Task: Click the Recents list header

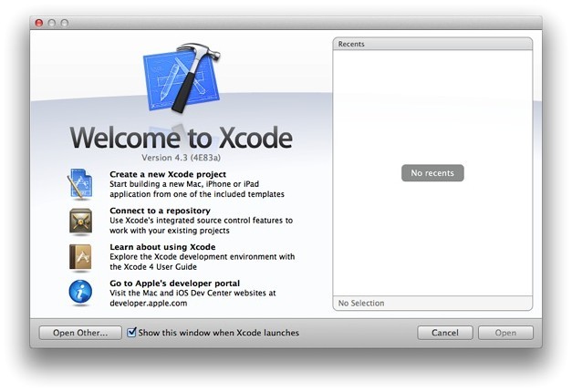Action: tap(432, 43)
